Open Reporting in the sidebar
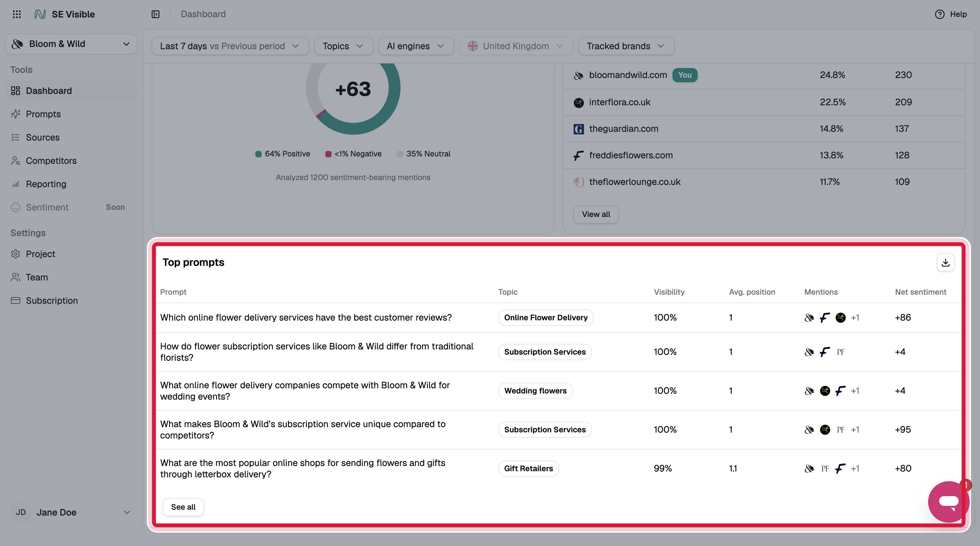The height and width of the screenshot is (546, 980). click(x=71, y=184)
